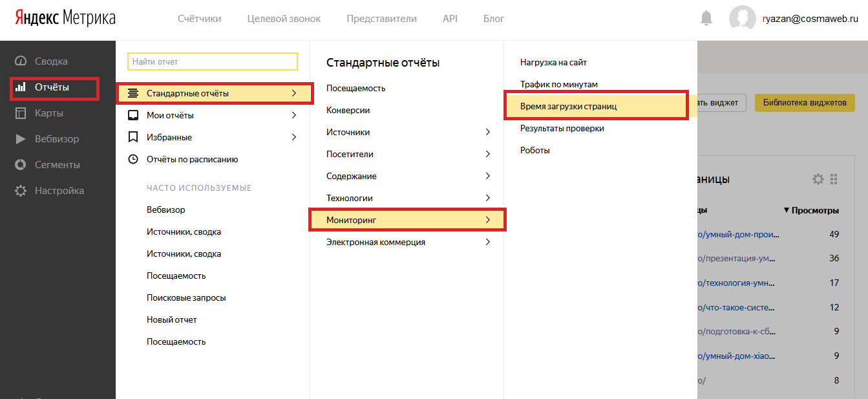Image resolution: width=868 pixels, height=399 pixels.
Task: Open widget settings gear icon
Action: pos(818,179)
